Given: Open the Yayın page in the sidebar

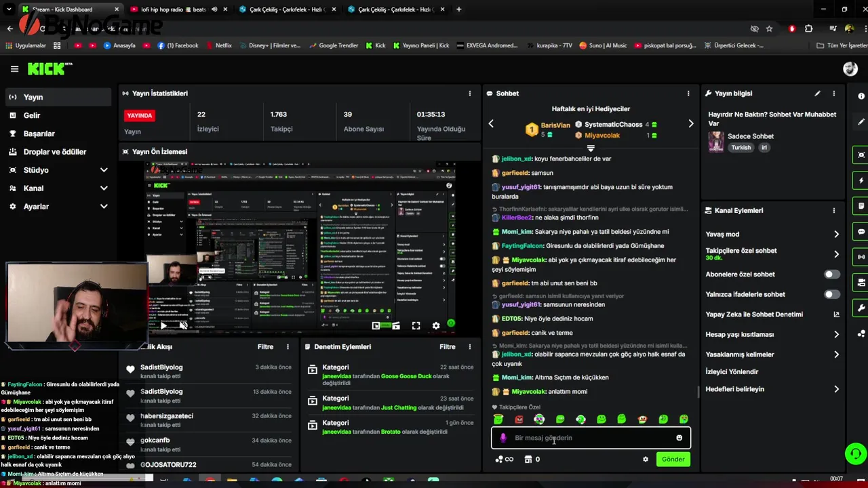Looking at the screenshot, I should (58, 97).
